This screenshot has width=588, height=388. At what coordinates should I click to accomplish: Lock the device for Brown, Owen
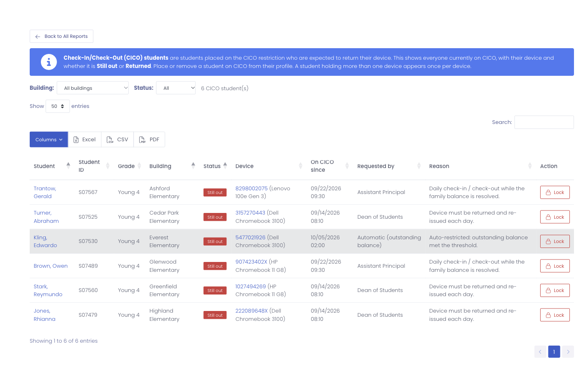pyautogui.click(x=555, y=266)
